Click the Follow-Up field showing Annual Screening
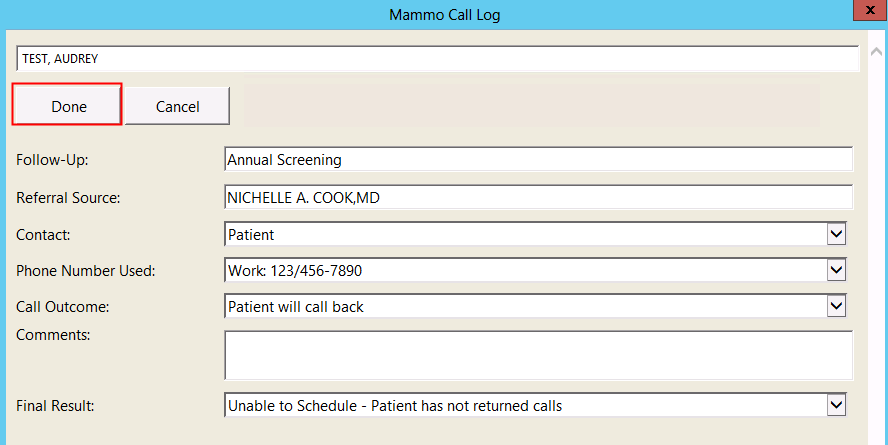 coord(538,159)
